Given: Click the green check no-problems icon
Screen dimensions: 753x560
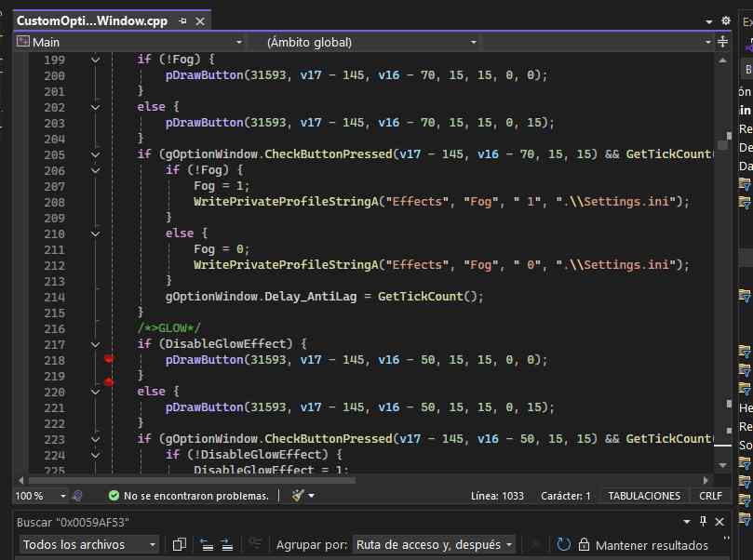Looking at the screenshot, I should tap(114, 496).
